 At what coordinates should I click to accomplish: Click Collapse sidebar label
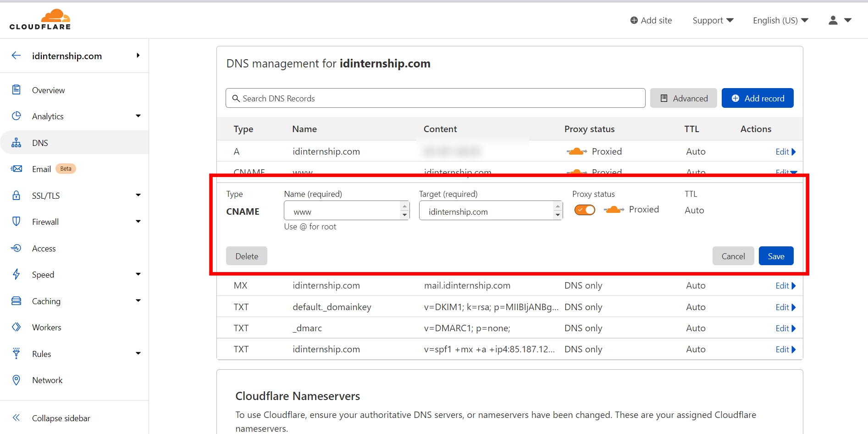[61, 418]
